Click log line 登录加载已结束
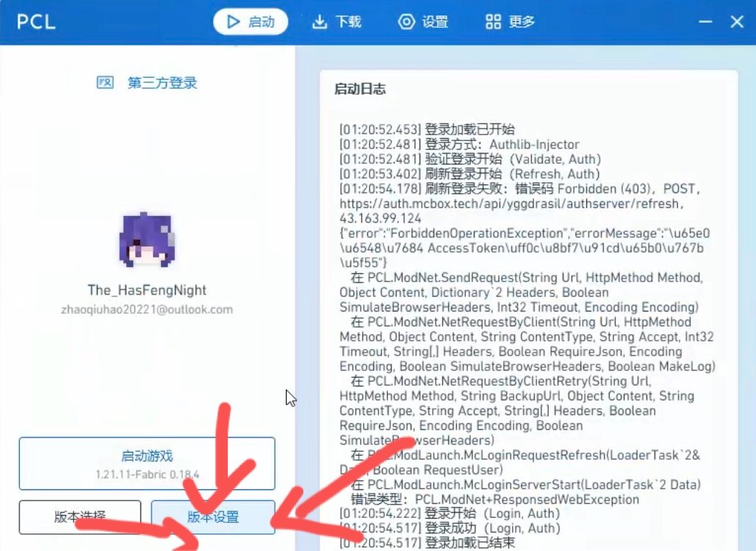This screenshot has height=551, width=756. coord(427,543)
